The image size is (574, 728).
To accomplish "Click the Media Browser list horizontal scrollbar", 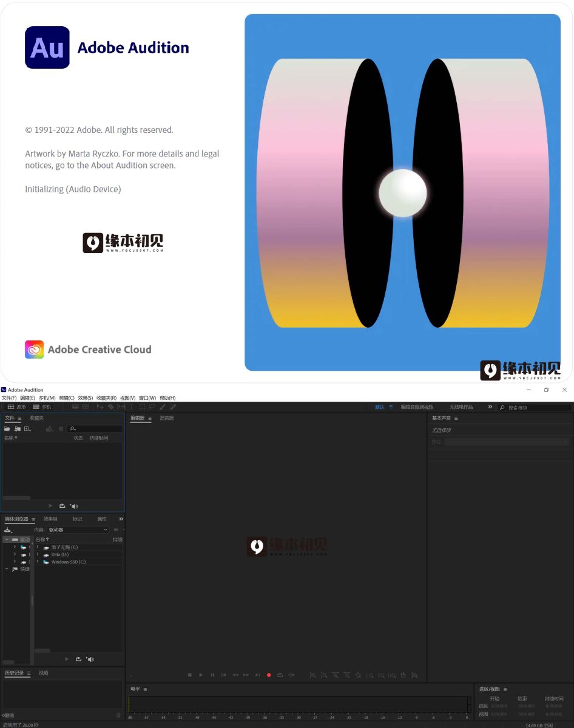I will click(42, 651).
